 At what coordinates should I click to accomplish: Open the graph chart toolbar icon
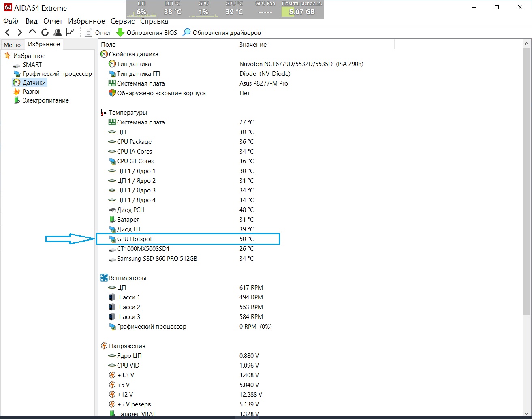pyautogui.click(x=70, y=32)
